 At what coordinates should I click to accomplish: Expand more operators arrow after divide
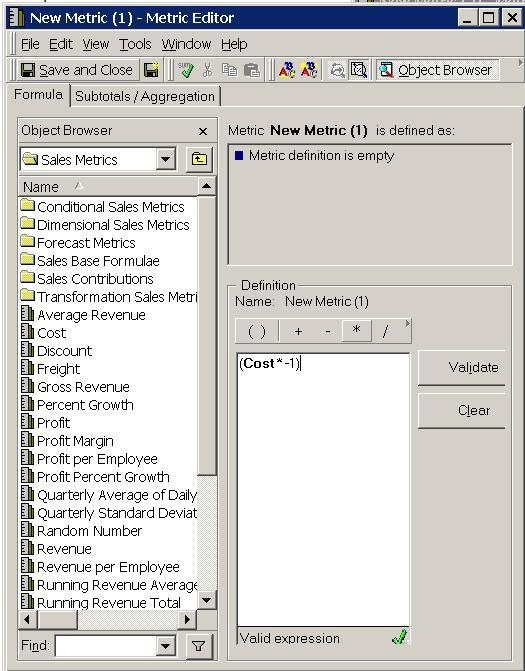pyautogui.click(x=407, y=324)
